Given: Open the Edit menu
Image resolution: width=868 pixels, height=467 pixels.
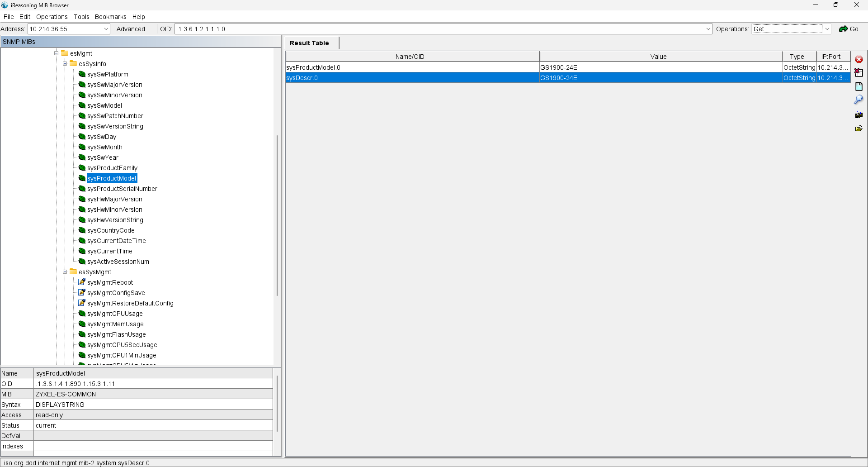Looking at the screenshot, I should (x=25, y=17).
